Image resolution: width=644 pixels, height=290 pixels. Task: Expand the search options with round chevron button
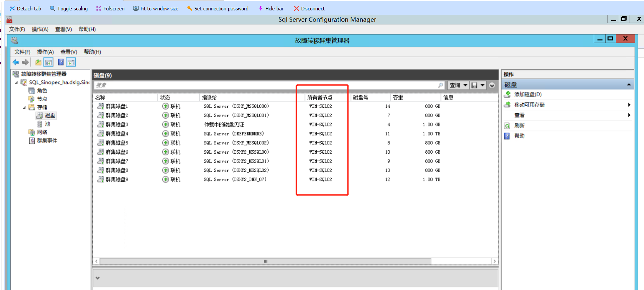tap(492, 85)
